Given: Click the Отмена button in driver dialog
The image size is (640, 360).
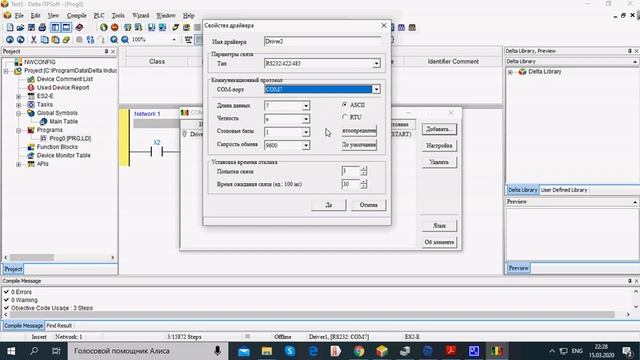Looking at the screenshot, I should point(368,205).
